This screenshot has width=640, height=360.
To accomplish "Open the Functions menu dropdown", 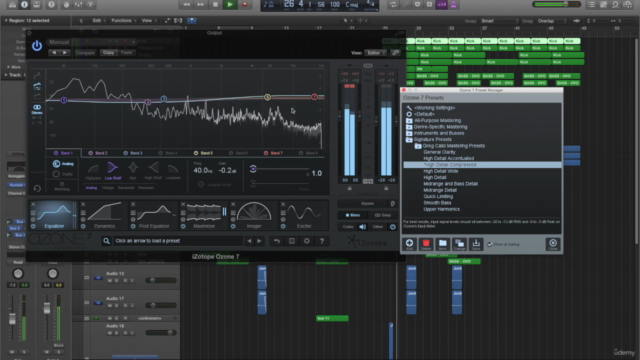I will 123,20.
